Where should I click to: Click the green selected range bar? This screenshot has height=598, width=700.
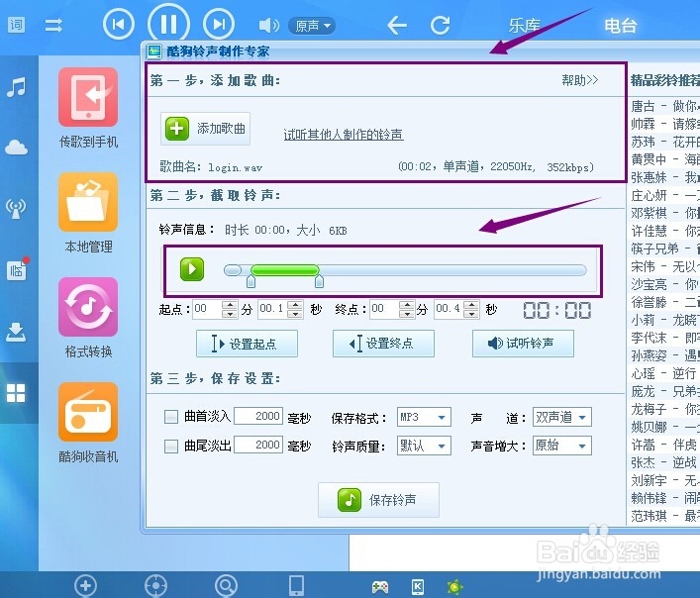click(285, 270)
